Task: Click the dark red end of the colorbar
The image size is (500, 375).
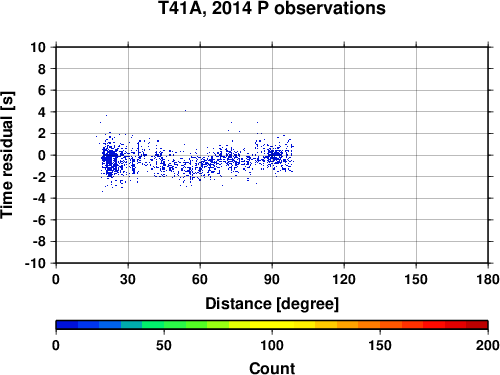Action: (x=477, y=325)
